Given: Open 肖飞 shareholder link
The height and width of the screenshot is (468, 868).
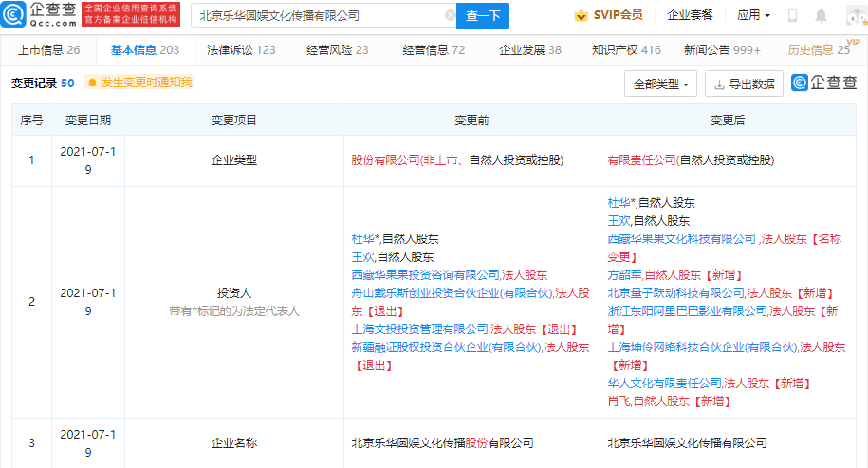Looking at the screenshot, I should (619, 402).
